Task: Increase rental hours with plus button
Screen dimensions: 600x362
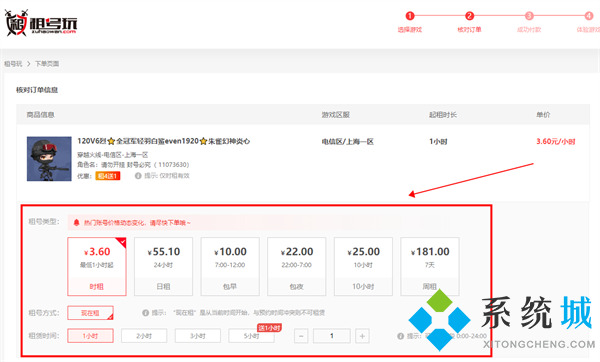Action: [x=362, y=336]
